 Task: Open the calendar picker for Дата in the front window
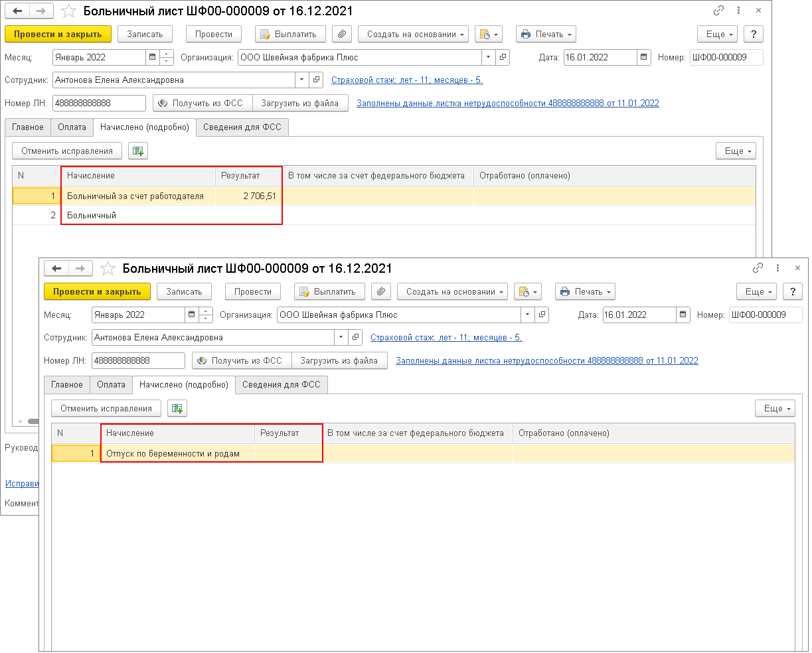click(683, 315)
